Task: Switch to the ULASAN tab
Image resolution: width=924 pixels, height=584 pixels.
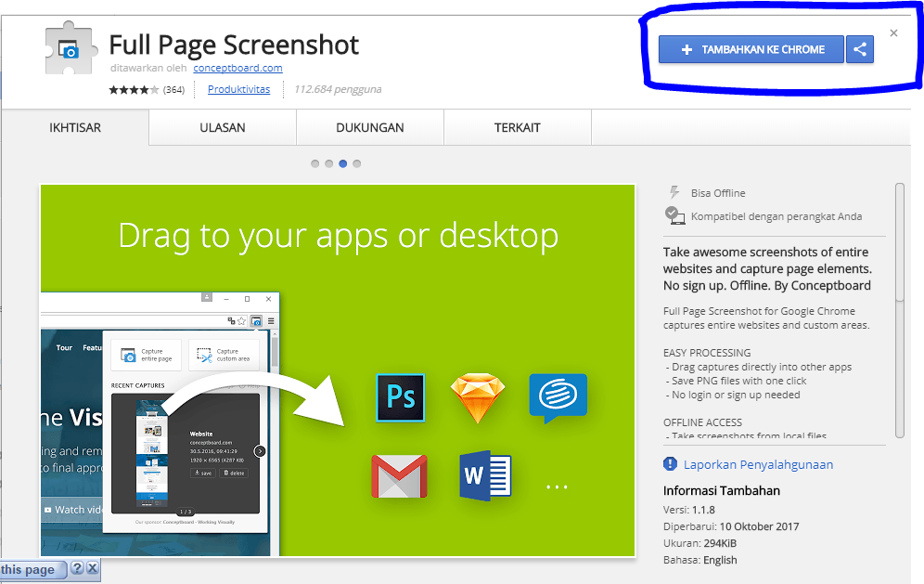Action: click(x=222, y=126)
